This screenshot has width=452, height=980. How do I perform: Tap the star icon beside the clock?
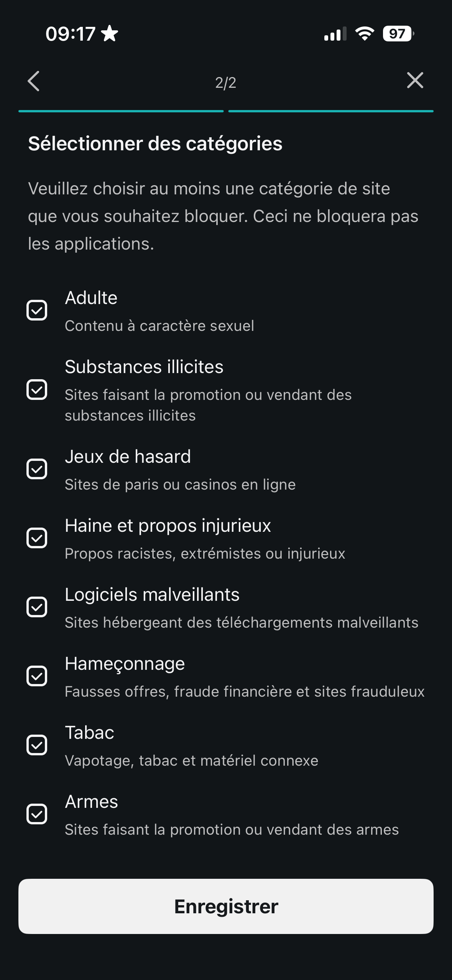[110, 34]
